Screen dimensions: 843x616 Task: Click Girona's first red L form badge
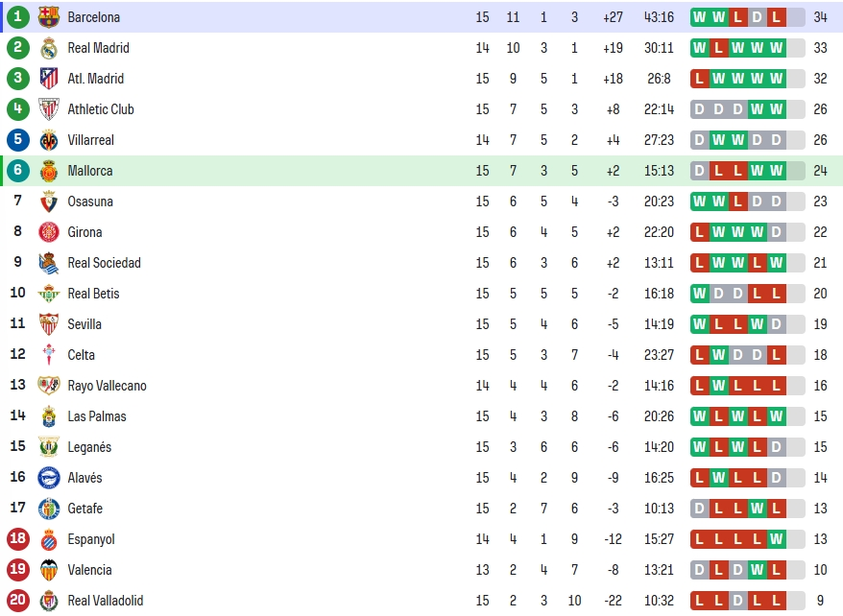[x=699, y=232]
